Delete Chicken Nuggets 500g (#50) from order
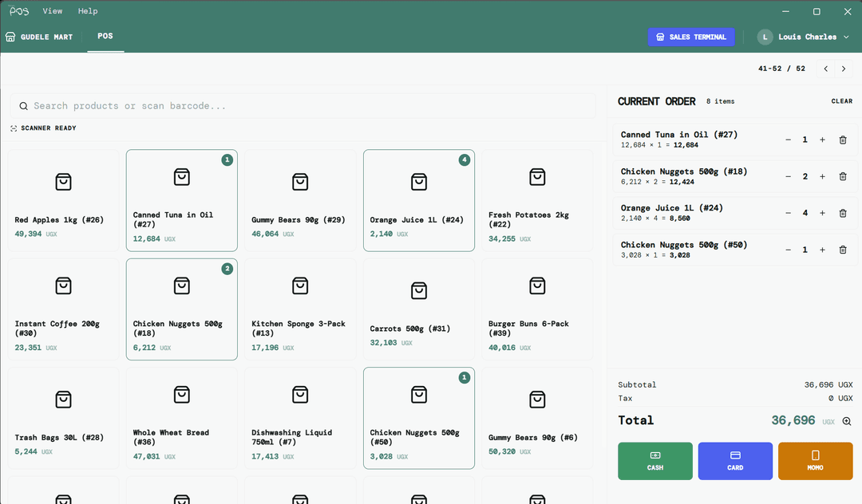 (x=843, y=250)
